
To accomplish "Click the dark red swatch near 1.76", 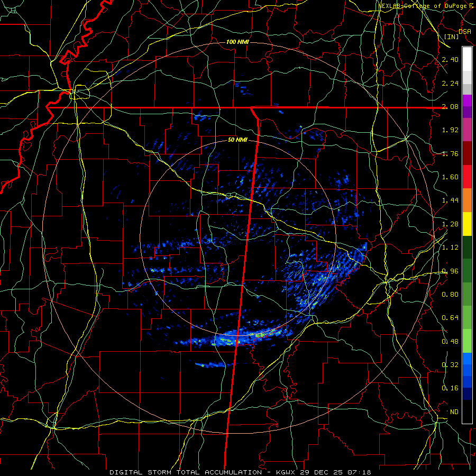I will (467, 153).
